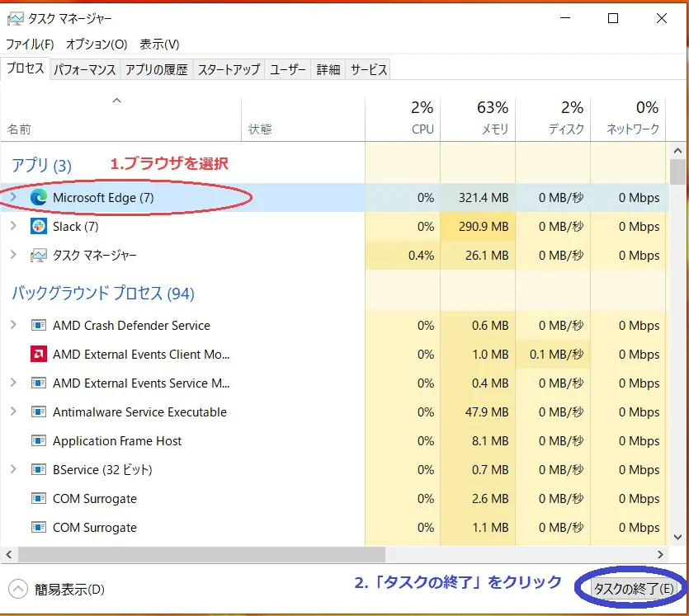Click the Antimalware Service Executable icon

pos(39,411)
